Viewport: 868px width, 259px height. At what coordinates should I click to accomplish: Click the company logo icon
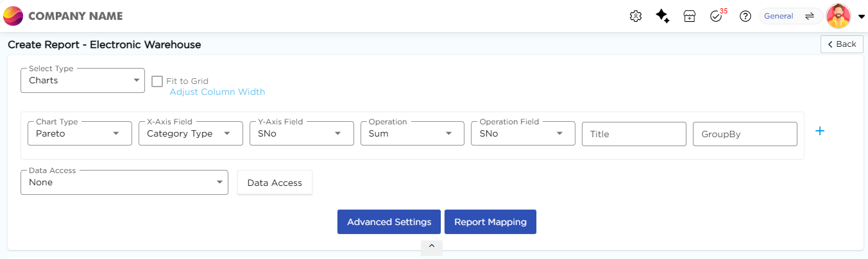pos(13,16)
